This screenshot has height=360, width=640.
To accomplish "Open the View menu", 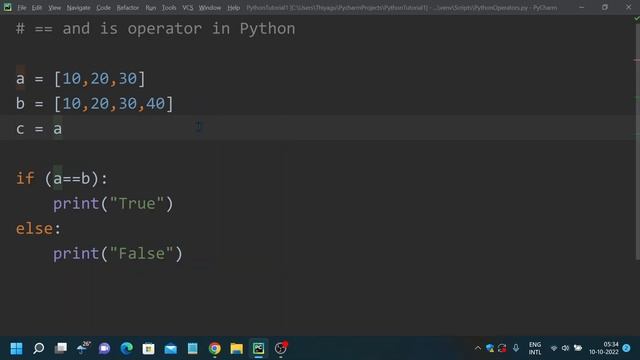I will [54, 8].
